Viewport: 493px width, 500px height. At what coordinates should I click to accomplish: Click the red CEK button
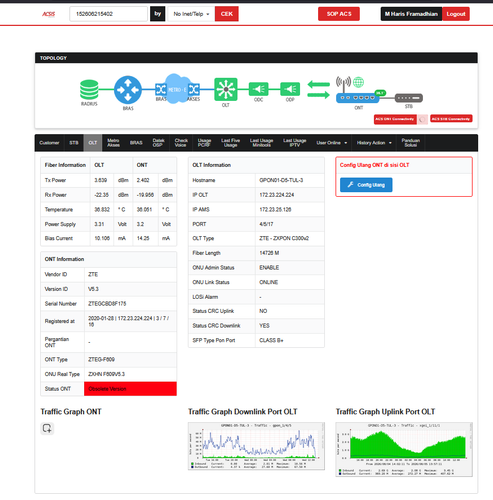[227, 14]
